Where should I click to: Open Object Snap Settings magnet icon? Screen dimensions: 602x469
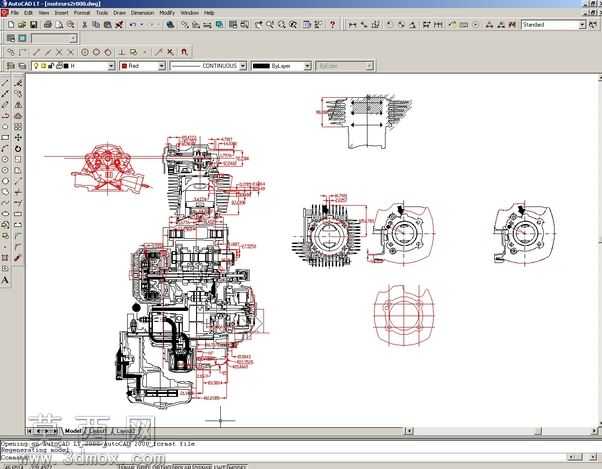[184, 52]
